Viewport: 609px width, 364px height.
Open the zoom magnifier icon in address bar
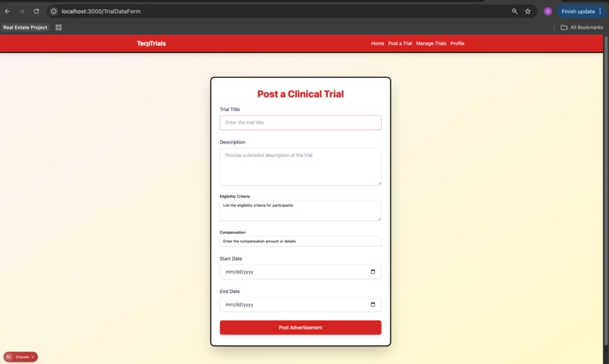515,11
